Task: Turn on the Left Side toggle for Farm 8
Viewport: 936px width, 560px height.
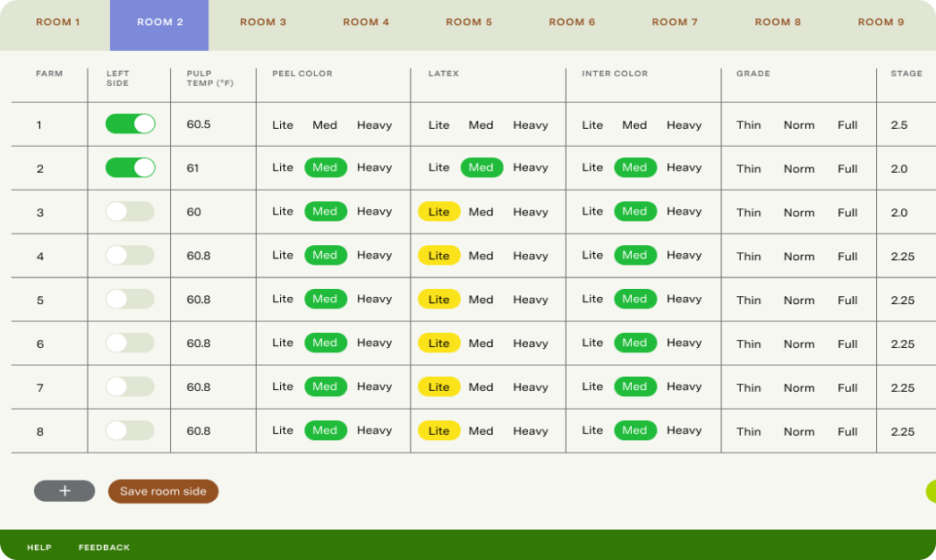Action: coord(129,430)
